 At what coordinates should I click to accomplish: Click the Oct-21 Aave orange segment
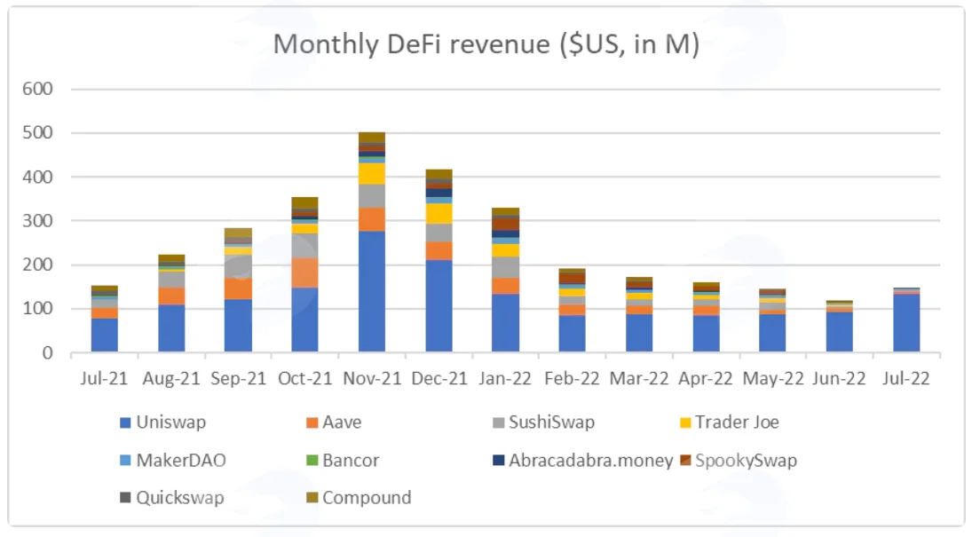click(304, 273)
